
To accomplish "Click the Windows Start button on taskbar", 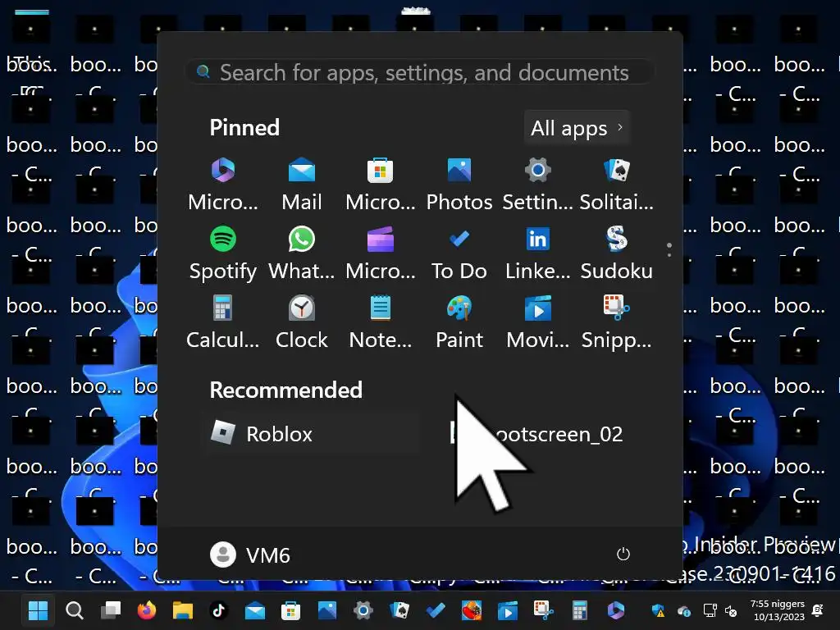I will pyautogui.click(x=38, y=610).
